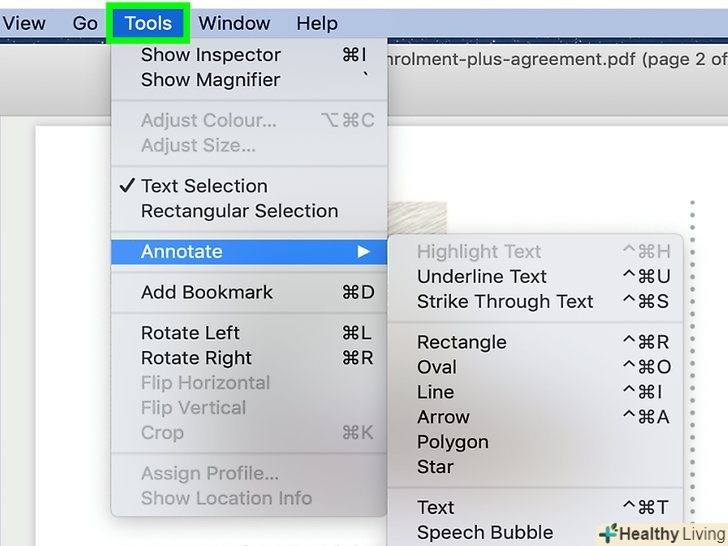The image size is (728, 546).
Task: Open the View menu
Action: (x=24, y=23)
